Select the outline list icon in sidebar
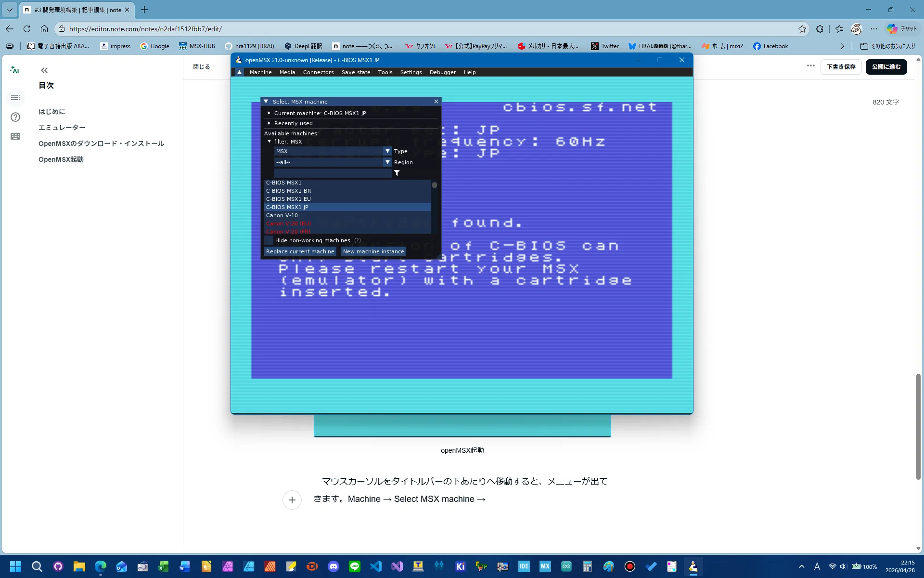924x578 pixels. [15, 98]
